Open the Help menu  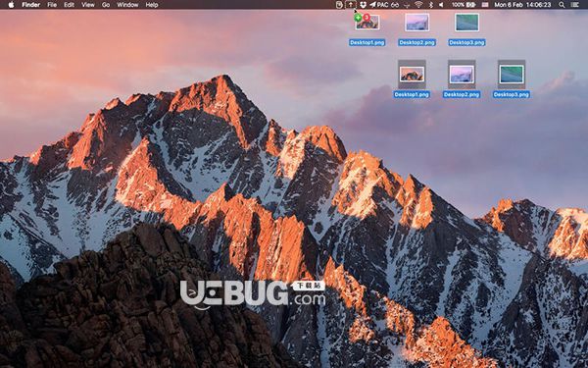tap(152, 5)
